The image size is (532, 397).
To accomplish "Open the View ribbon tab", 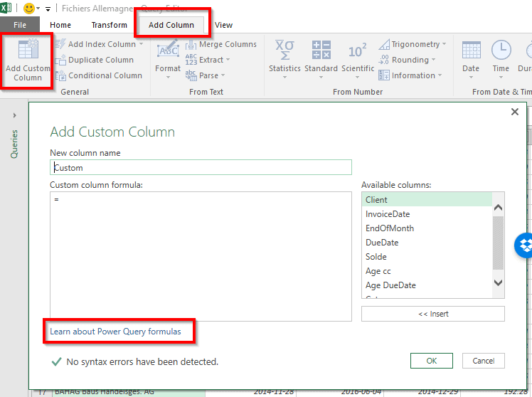I will (x=223, y=25).
